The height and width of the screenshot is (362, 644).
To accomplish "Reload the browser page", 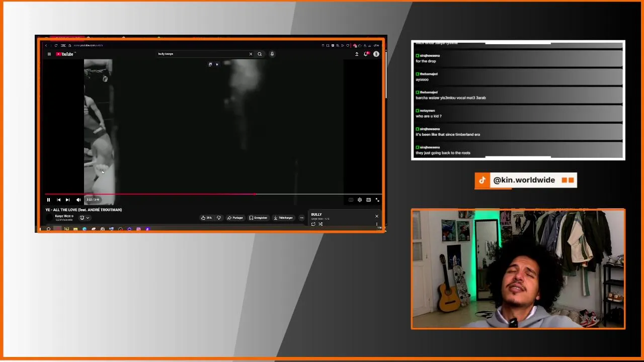I will 56,45.
